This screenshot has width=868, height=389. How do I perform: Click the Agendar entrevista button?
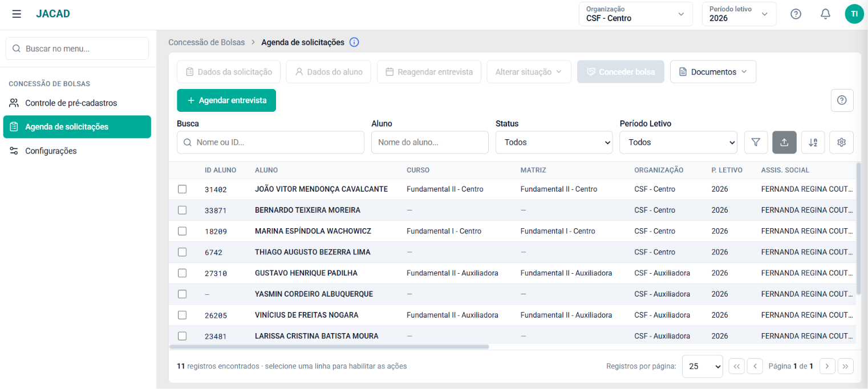tap(226, 100)
